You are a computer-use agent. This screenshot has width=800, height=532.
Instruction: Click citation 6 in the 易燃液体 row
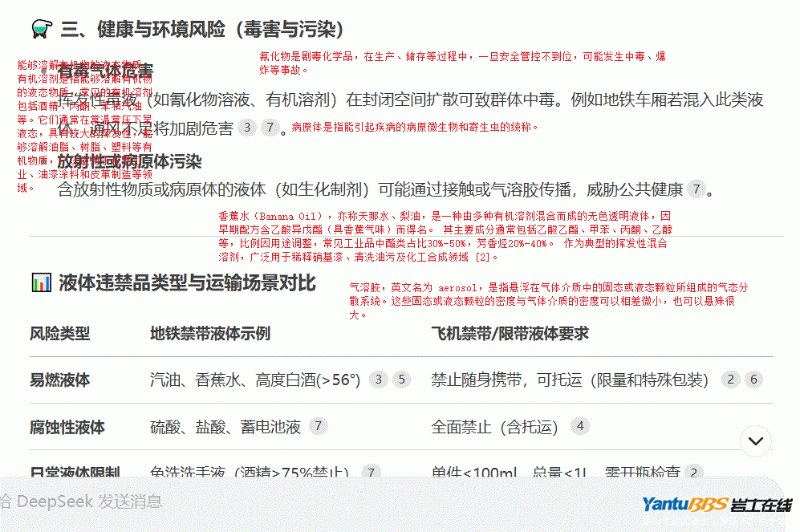click(752, 380)
